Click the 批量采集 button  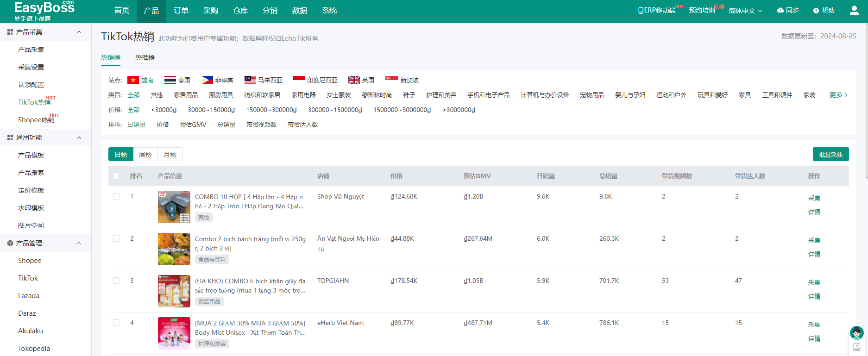tap(830, 155)
